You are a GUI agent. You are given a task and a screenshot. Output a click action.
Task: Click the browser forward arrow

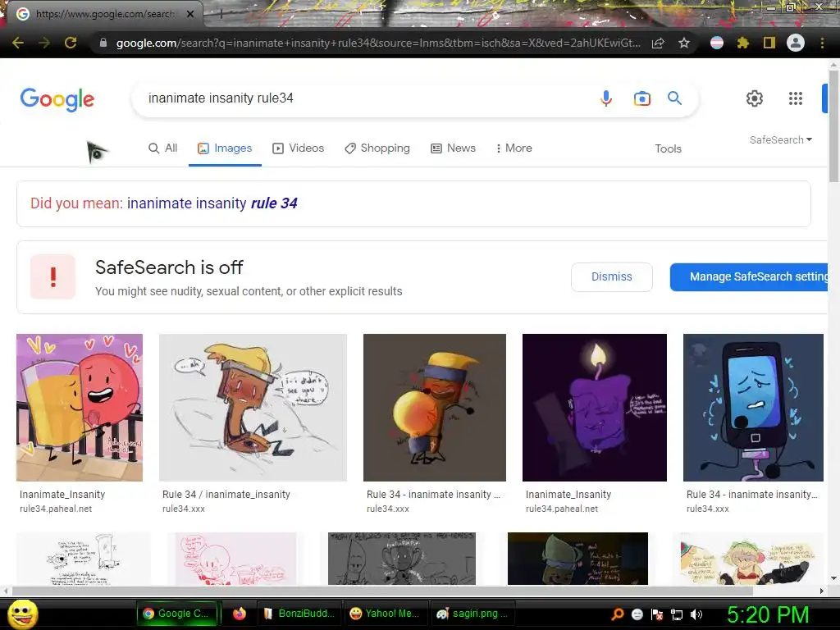click(x=44, y=43)
